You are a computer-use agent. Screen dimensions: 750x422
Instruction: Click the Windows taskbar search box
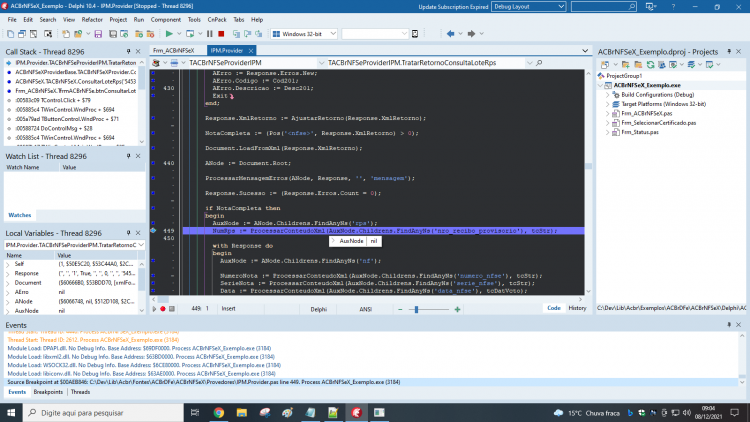click(103, 412)
